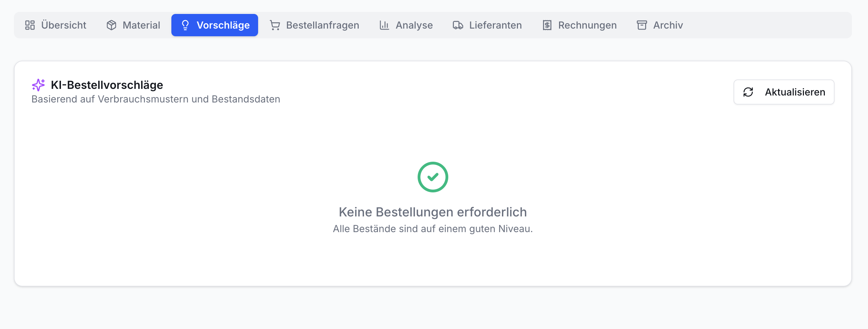Switch to the Lieferanten tab
868x329 pixels.
(x=487, y=25)
